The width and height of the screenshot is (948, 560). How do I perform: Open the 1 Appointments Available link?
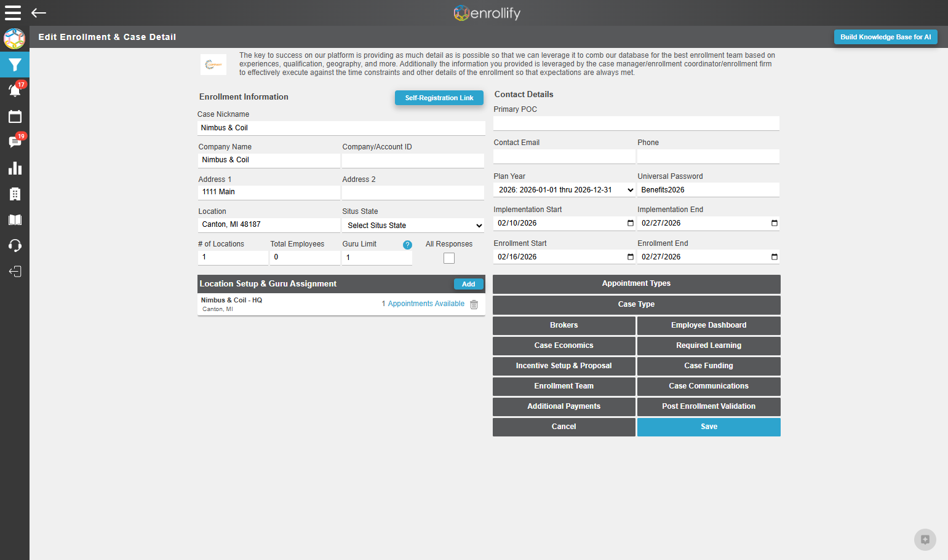coord(423,304)
